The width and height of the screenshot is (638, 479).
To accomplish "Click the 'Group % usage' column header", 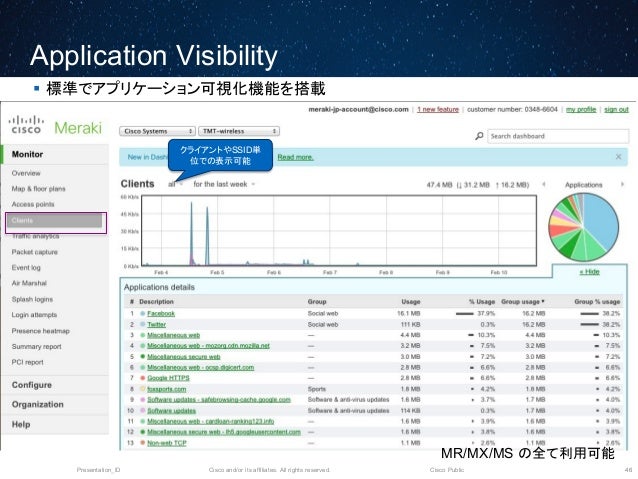I will coord(597,302).
